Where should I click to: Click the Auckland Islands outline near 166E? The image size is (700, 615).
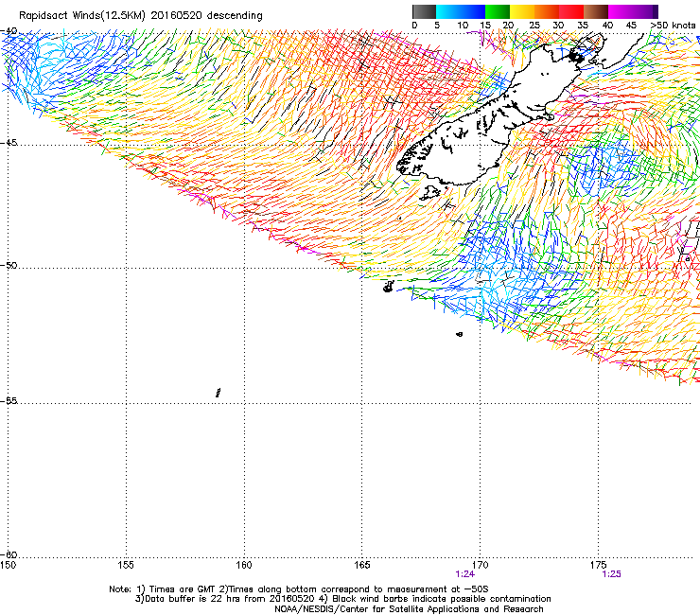[x=389, y=287]
